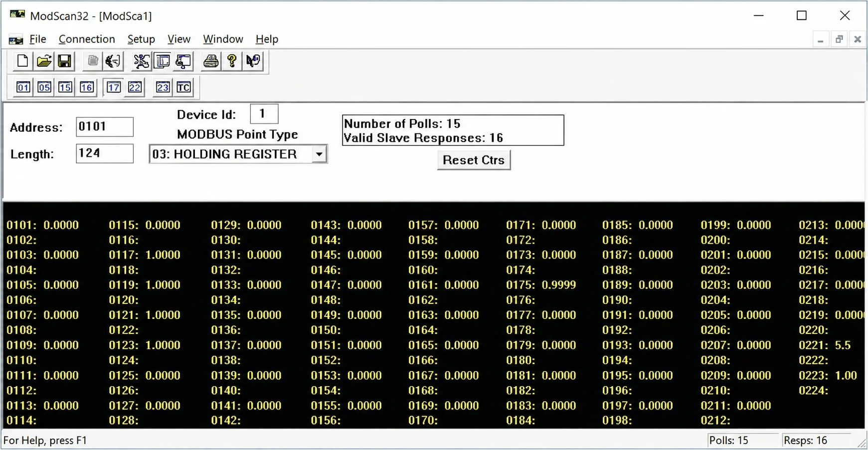The height and width of the screenshot is (450, 868).
Task: Click the connect/disconnect toolbar icon
Action: click(113, 61)
